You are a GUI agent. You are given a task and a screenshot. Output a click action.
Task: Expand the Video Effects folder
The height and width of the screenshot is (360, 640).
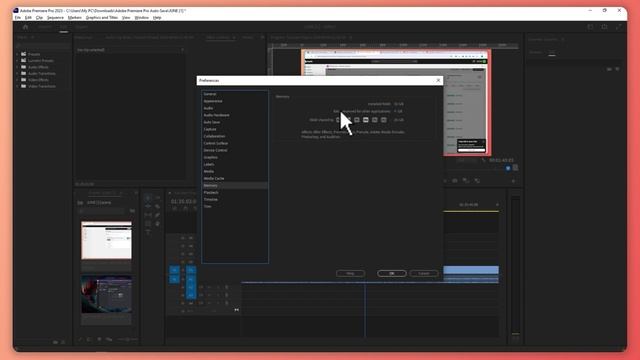tap(18, 80)
